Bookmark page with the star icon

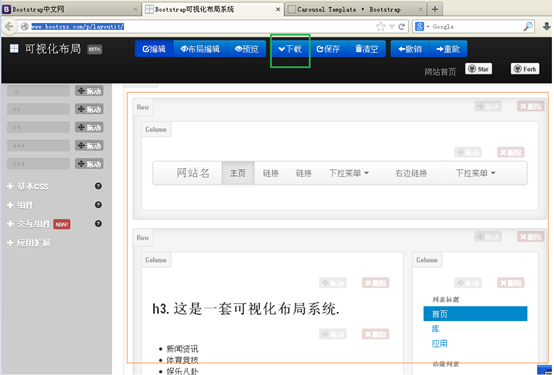[381, 27]
